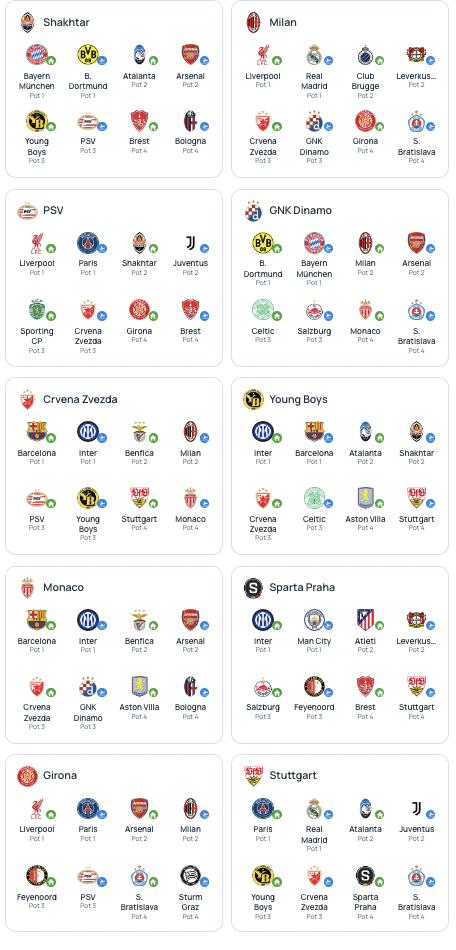Click the Girona card header crest
The image size is (456, 950).
click(27, 776)
